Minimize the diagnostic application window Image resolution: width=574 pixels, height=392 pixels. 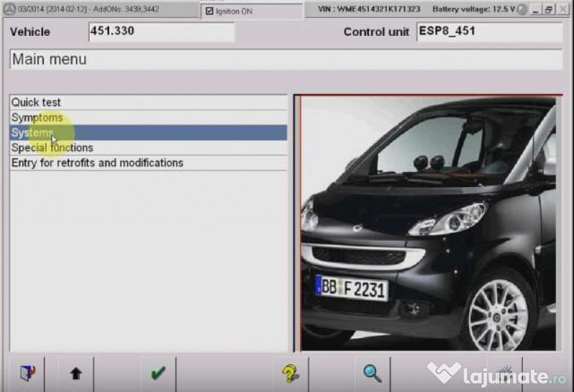tap(537, 10)
